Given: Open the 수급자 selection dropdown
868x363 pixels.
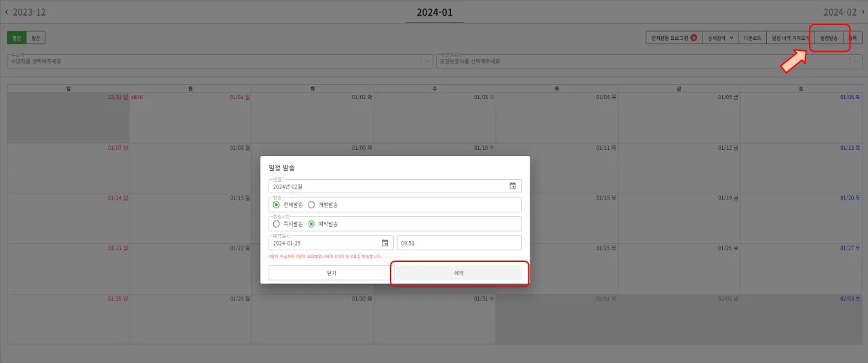Looking at the screenshot, I should [x=220, y=61].
